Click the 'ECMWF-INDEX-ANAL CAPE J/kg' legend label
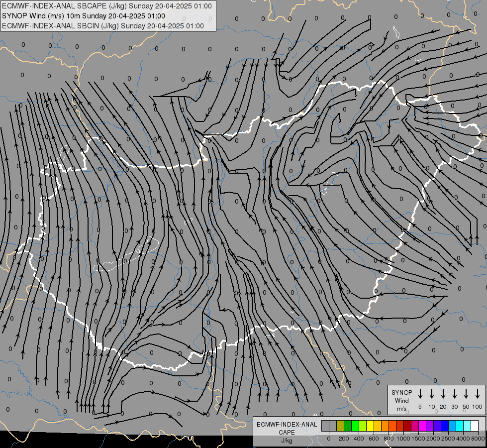Screen dimensions: 487x448 (287, 432)
